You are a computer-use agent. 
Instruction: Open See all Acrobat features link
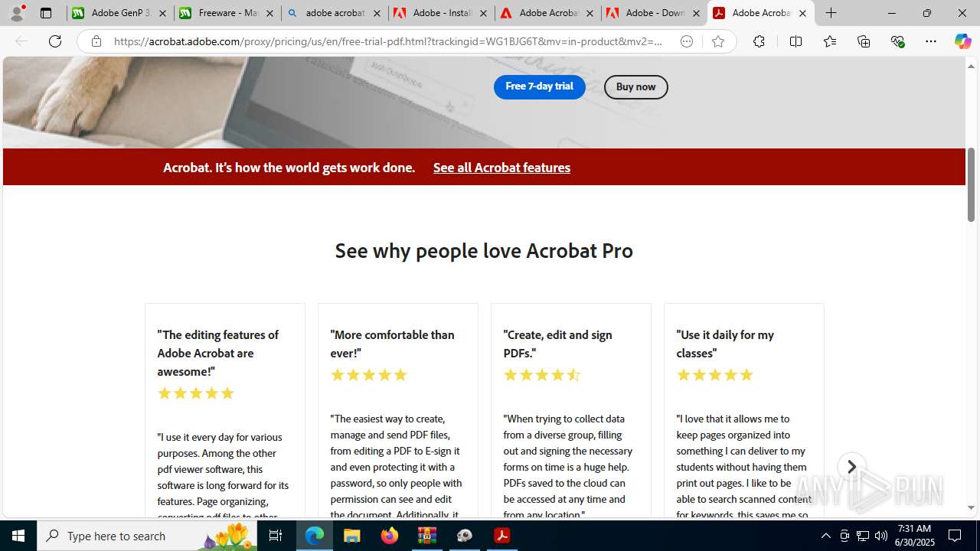click(x=501, y=168)
